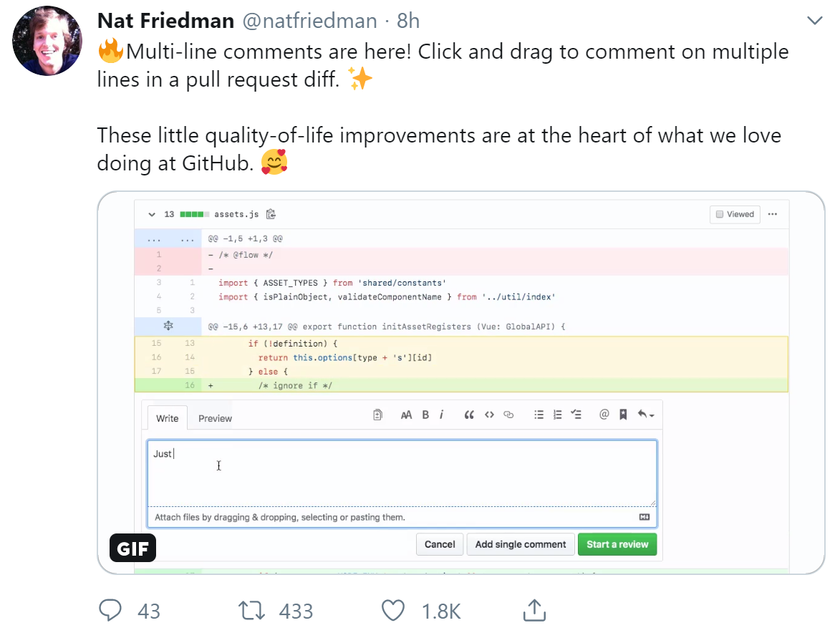
Task: Click the add link chain icon
Action: (x=508, y=415)
